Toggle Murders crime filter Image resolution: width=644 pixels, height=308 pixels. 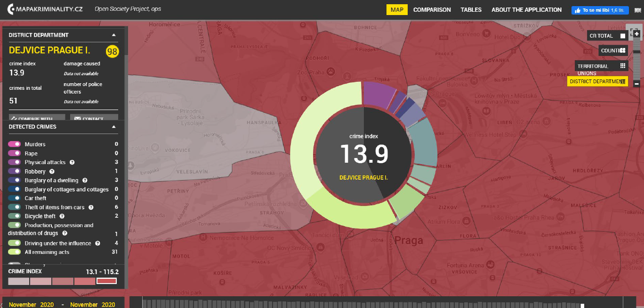click(14, 144)
